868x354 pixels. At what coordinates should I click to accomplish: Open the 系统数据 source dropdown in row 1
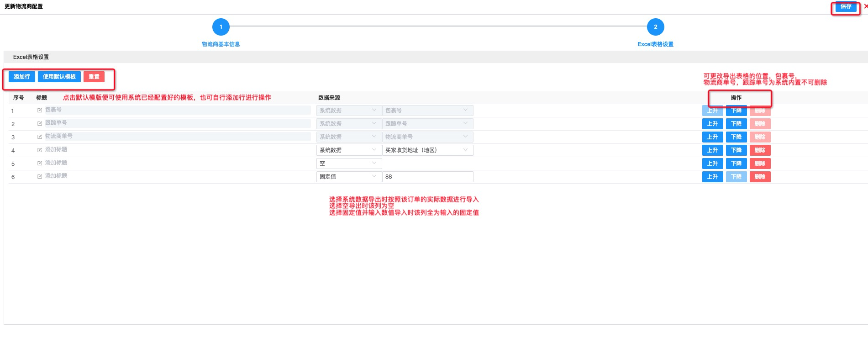(x=348, y=111)
